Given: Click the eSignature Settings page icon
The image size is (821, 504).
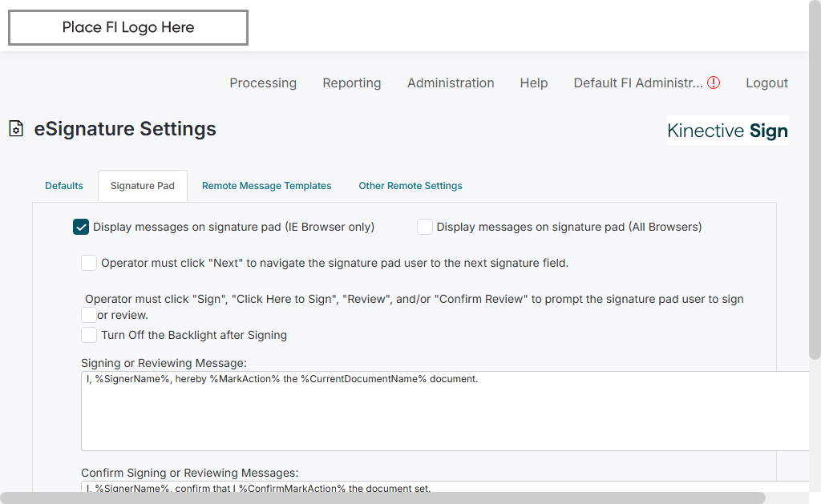Looking at the screenshot, I should pyautogui.click(x=16, y=129).
